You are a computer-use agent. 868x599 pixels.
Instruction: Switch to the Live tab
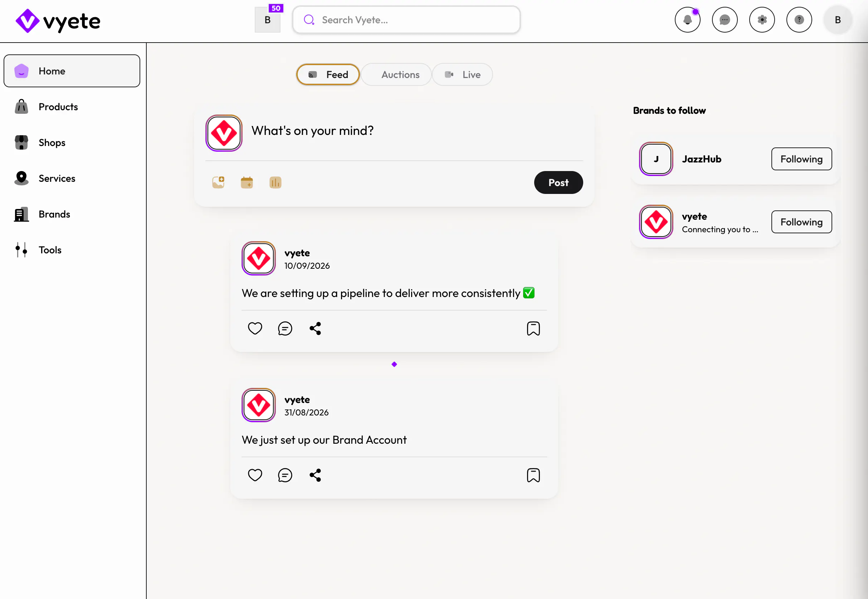[x=462, y=74]
